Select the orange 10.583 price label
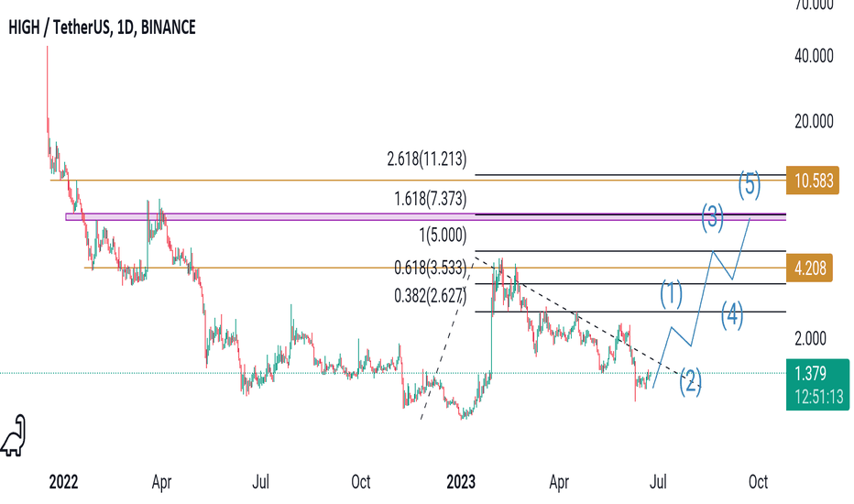 813,181
